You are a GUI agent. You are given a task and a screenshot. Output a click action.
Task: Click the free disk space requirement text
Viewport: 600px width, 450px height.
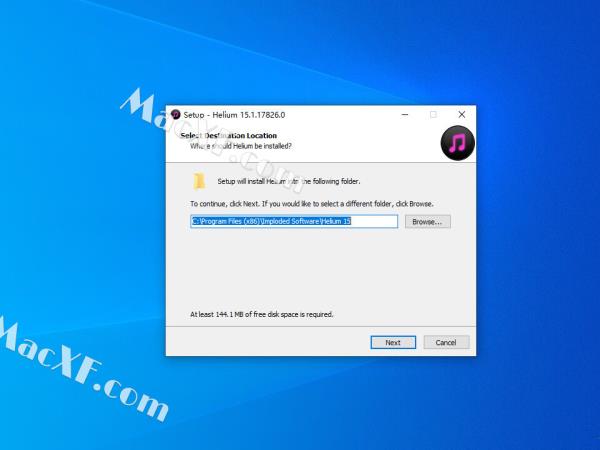(x=261, y=314)
